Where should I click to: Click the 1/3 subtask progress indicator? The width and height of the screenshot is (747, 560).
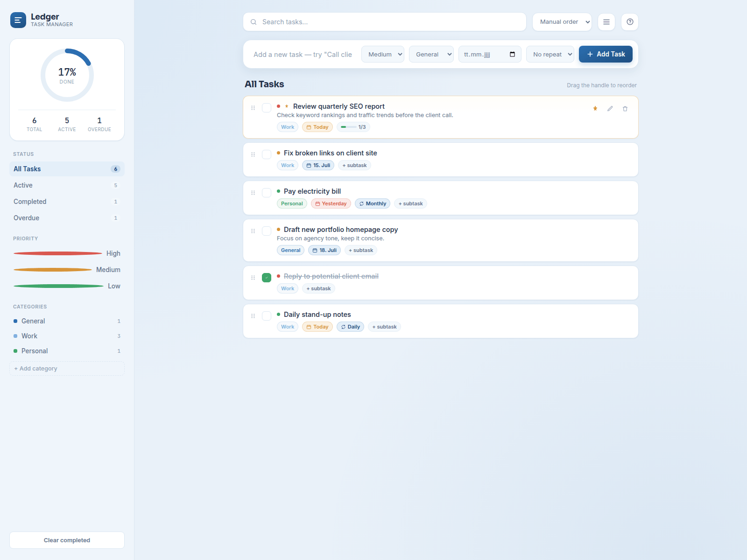[353, 127]
